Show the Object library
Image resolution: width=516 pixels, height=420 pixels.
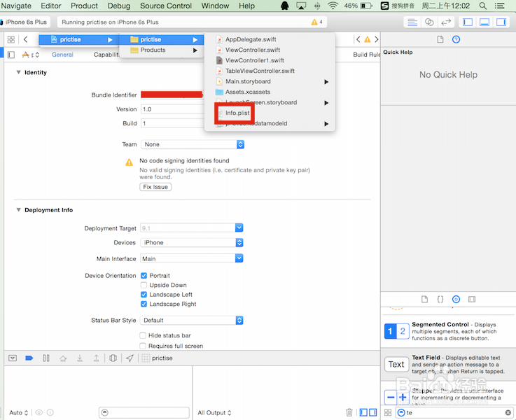[x=456, y=299]
